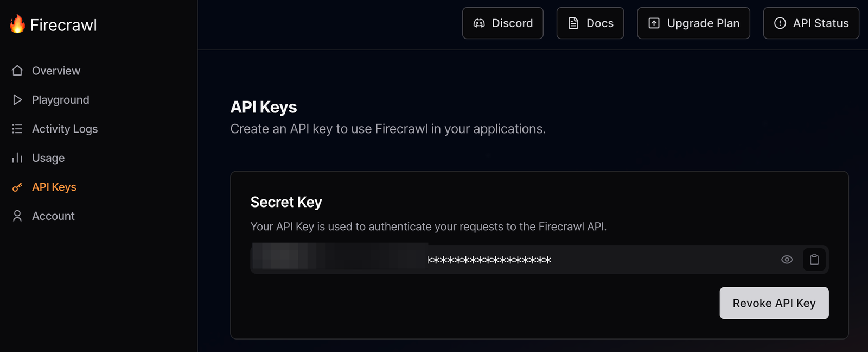Viewport: 868px width, 352px height.
Task: Click the Playground play icon
Action: click(x=17, y=99)
